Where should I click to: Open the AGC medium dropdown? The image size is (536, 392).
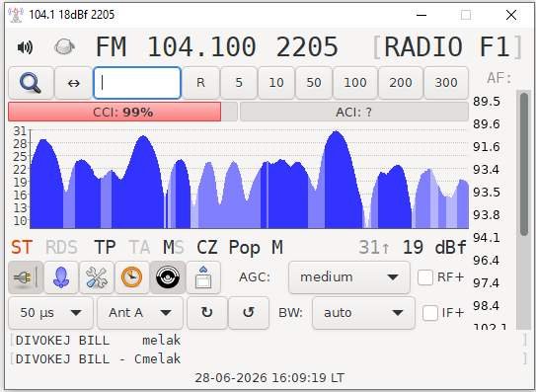coord(349,277)
